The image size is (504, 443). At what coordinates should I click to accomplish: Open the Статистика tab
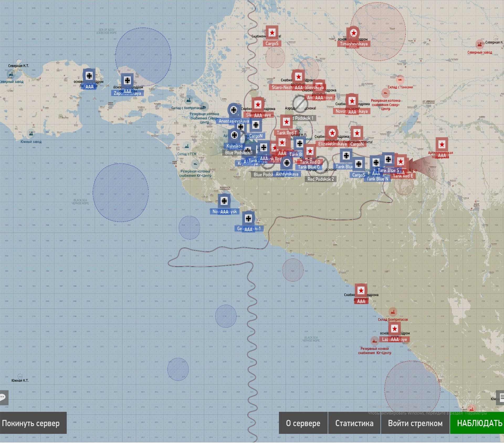click(x=354, y=423)
